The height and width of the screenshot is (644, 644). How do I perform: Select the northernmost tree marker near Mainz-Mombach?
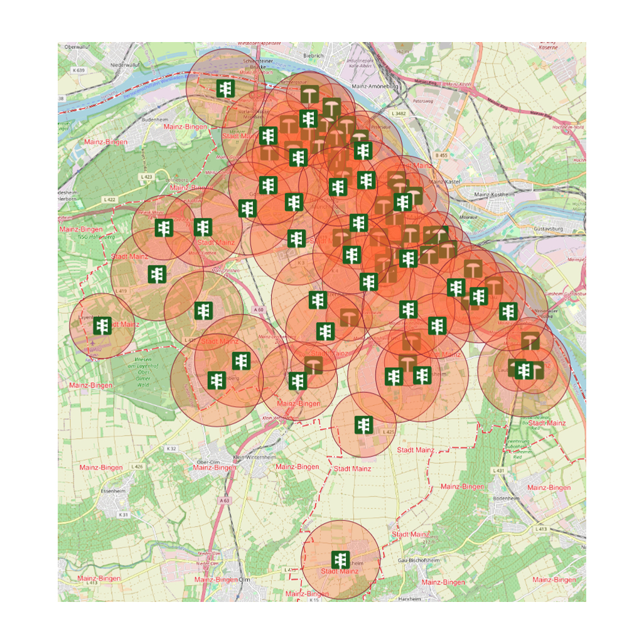pyautogui.click(x=225, y=89)
